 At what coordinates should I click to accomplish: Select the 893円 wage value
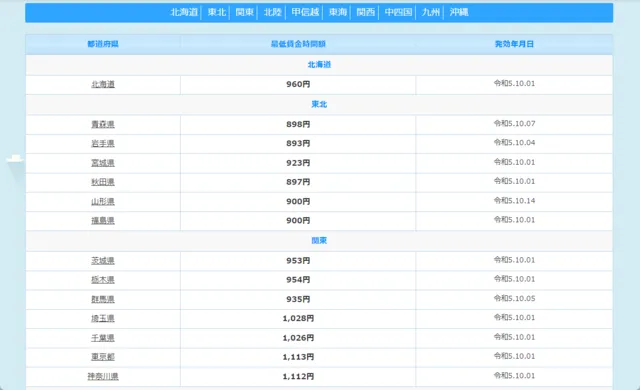pyautogui.click(x=298, y=144)
